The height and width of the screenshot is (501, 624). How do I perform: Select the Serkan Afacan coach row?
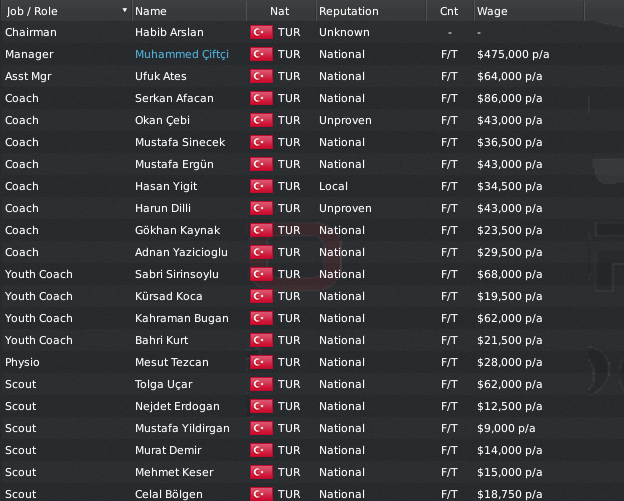tap(312, 98)
